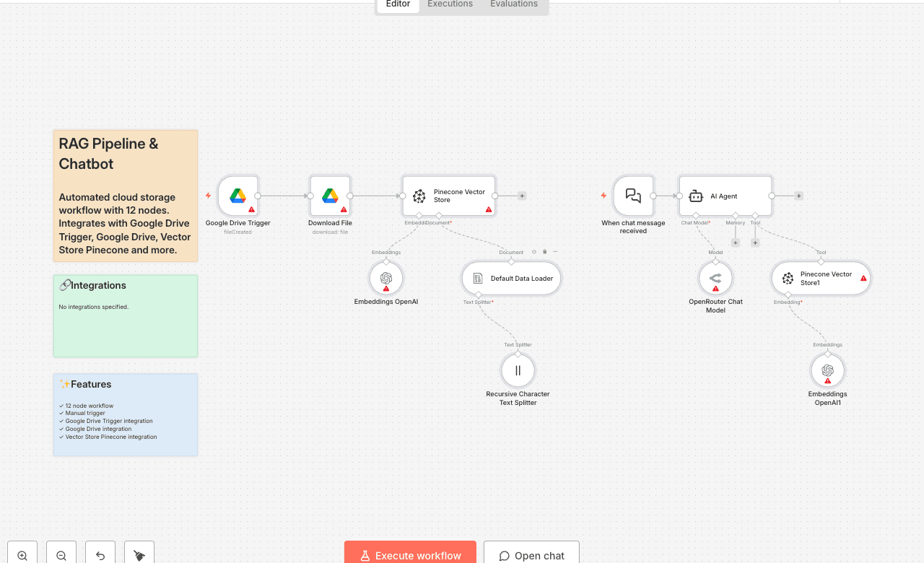Add a Tool to the AI Agent
The width and height of the screenshot is (924, 563).
(755, 243)
